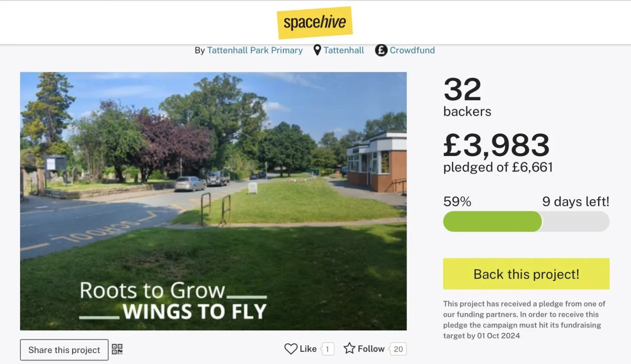631x364 pixels.
Task: Open the QR code icon
Action: coord(117,349)
